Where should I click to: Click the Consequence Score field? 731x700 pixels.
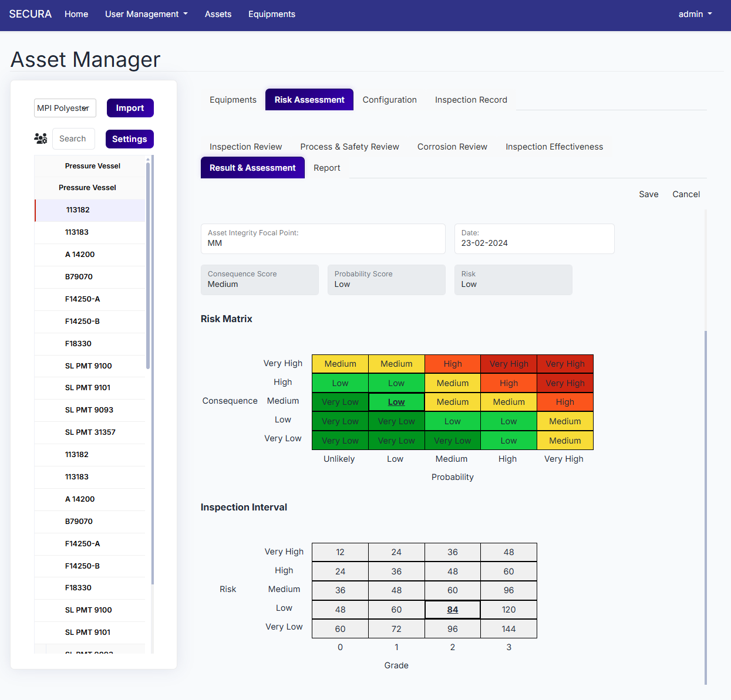[x=260, y=280]
